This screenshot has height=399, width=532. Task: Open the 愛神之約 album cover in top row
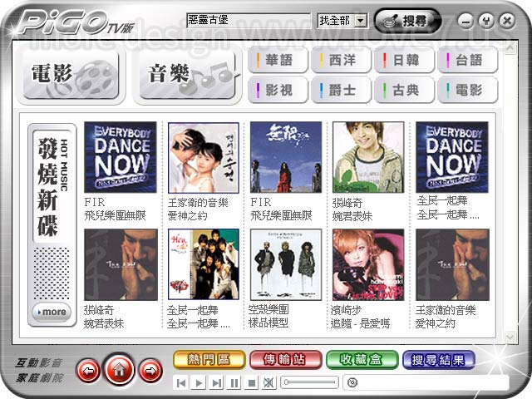click(x=204, y=158)
